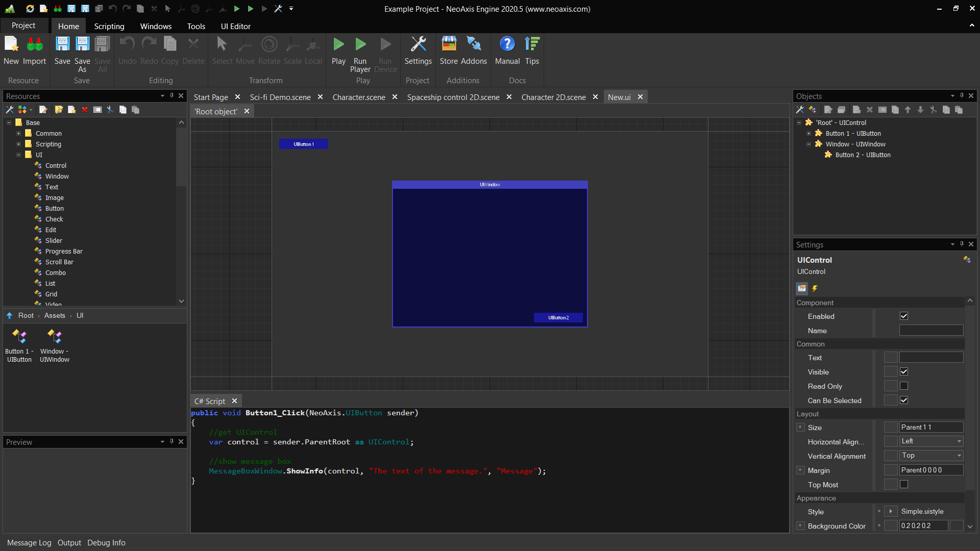Open the Store icon
The height and width of the screenshot is (551, 980).
coord(449,45)
